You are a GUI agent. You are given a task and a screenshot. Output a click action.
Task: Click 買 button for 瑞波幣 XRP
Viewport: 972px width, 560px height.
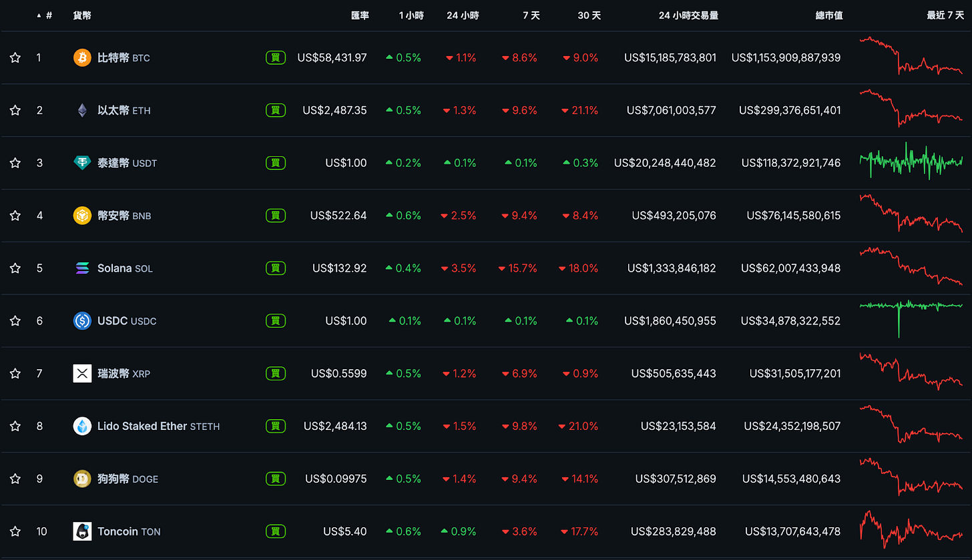pyautogui.click(x=276, y=374)
